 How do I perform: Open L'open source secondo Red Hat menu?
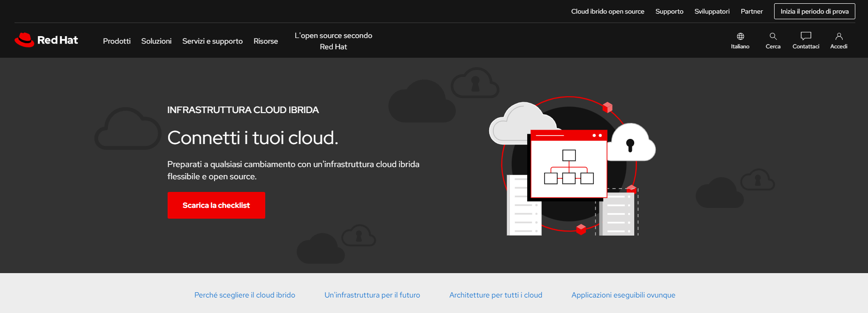333,41
